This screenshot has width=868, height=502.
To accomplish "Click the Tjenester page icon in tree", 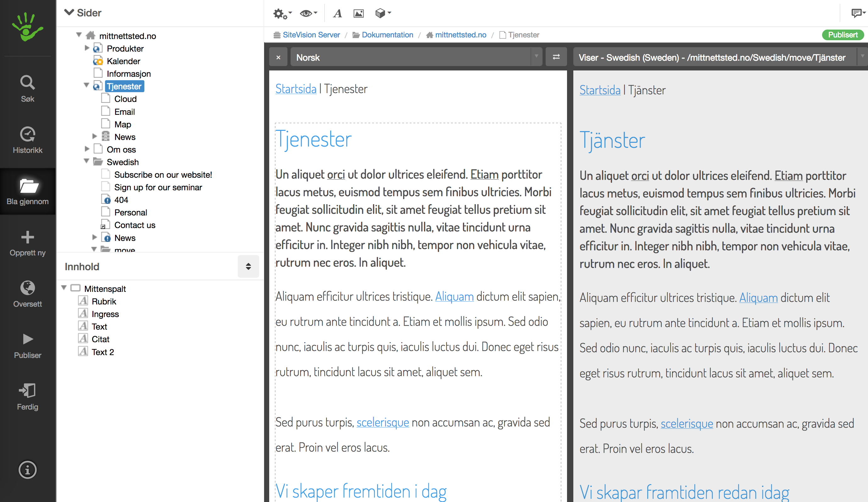I will pos(97,86).
